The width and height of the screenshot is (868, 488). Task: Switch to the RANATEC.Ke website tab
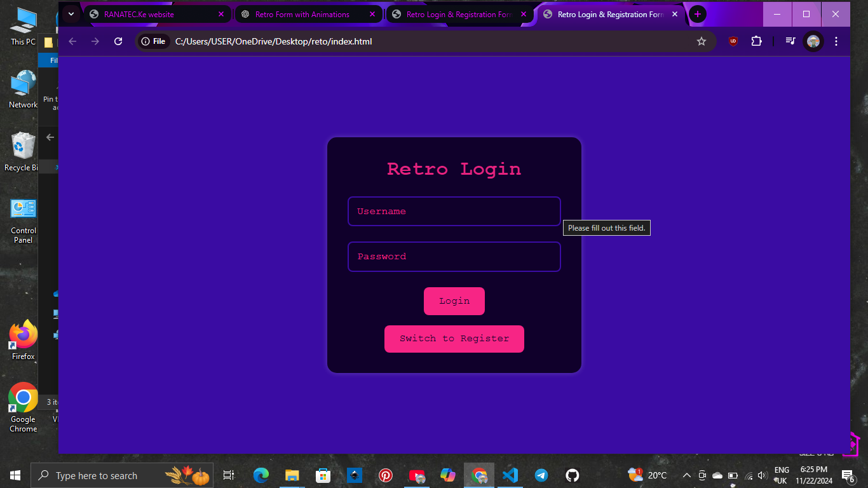(146, 14)
